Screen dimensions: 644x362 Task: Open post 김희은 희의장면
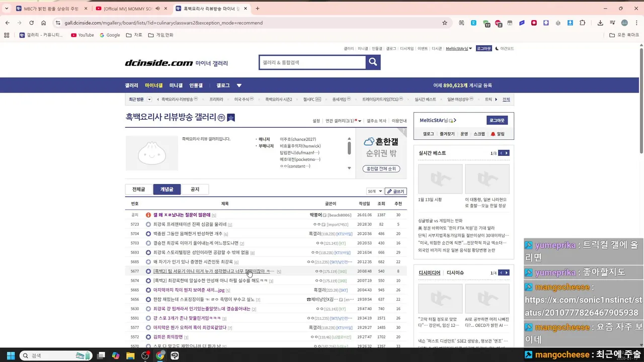(x=168, y=337)
